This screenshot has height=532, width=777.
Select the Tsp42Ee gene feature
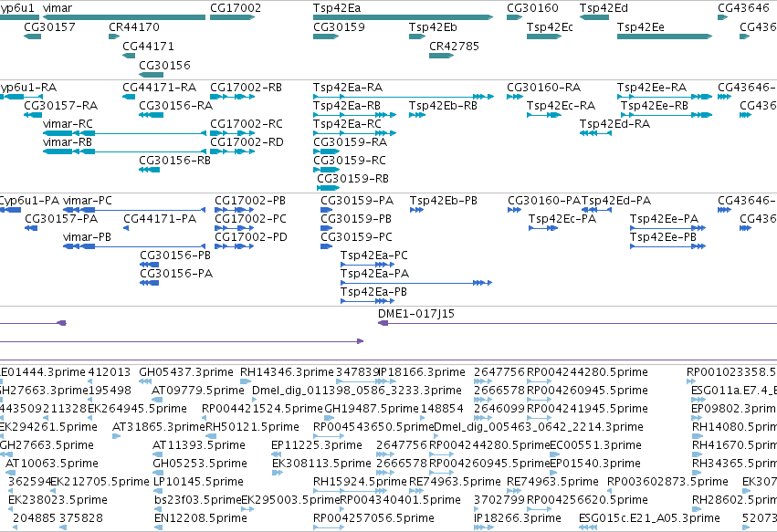(665, 37)
